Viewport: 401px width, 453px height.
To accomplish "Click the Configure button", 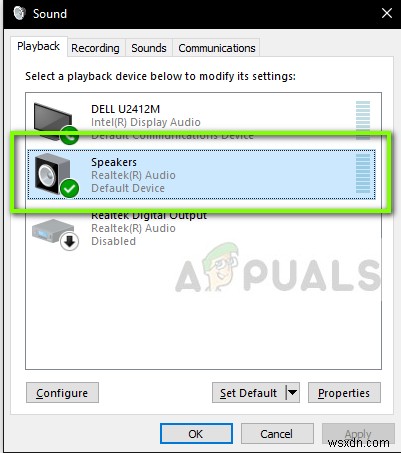I will 62,393.
